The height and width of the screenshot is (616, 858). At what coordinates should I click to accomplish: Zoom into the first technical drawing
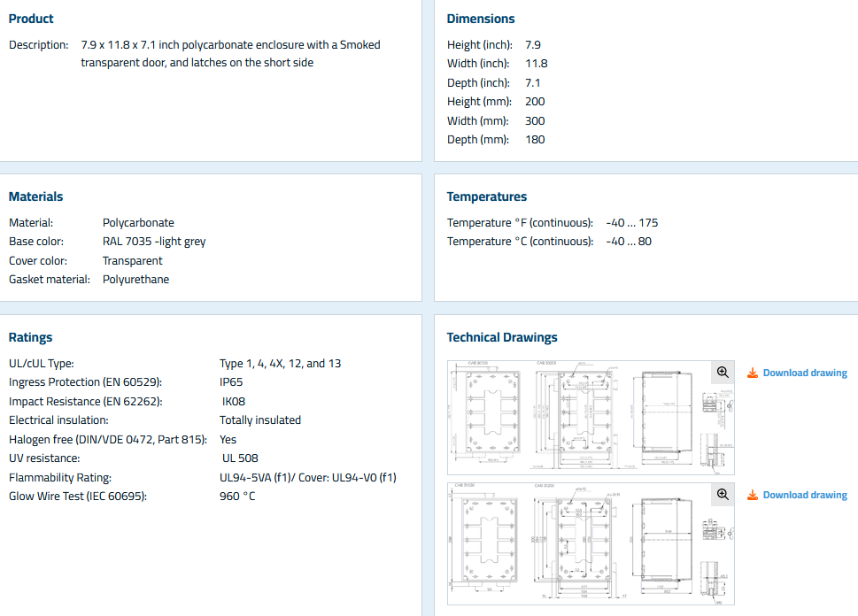tap(723, 373)
